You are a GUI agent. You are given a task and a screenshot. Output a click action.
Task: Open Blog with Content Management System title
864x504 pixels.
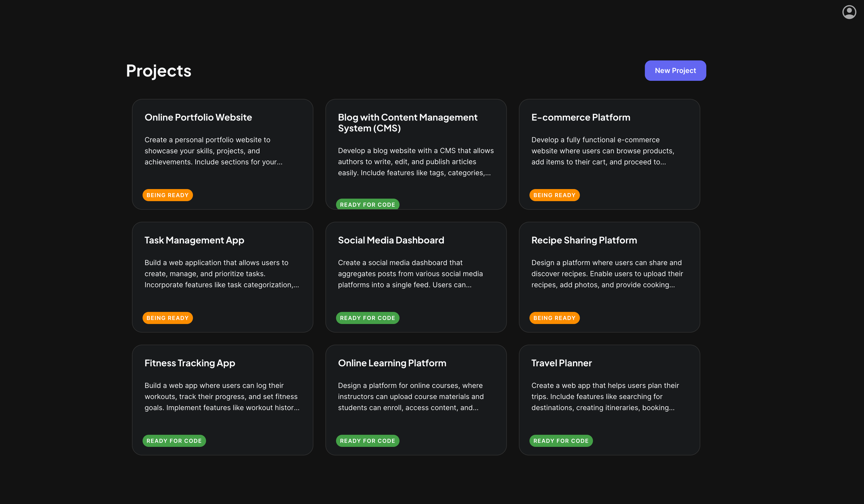[x=407, y=123]
